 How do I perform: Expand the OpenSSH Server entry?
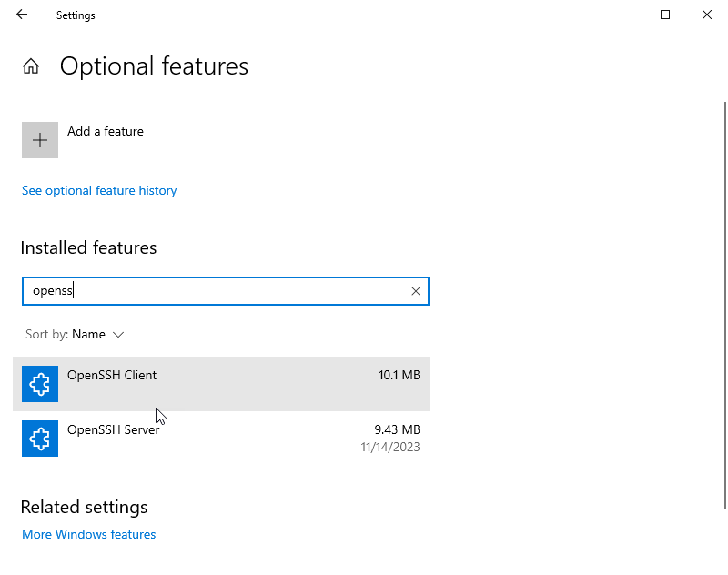(221, 439)
